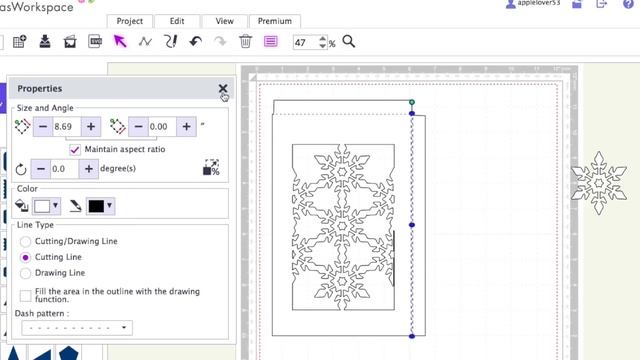Viewport: 640px width, 360px height.
Task: Open the Project tab
Action: point(130,21)
